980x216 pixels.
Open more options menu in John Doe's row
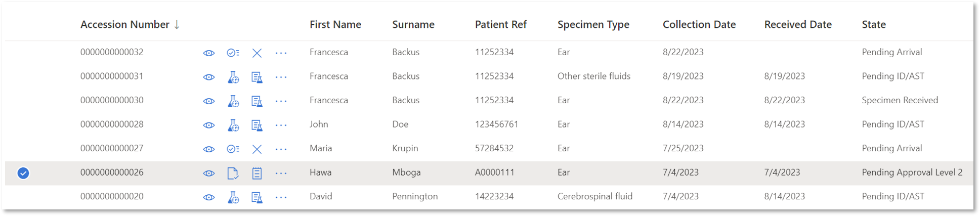point(281,125)
